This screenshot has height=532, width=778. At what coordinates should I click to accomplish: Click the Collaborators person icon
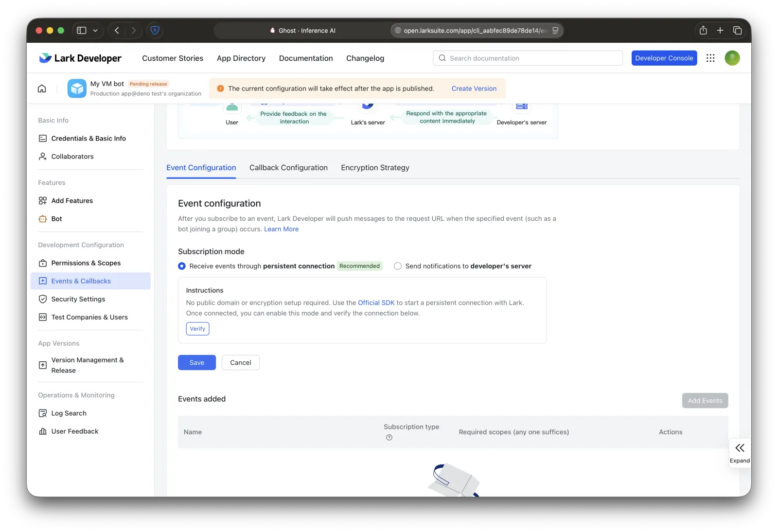click(43, 157)
